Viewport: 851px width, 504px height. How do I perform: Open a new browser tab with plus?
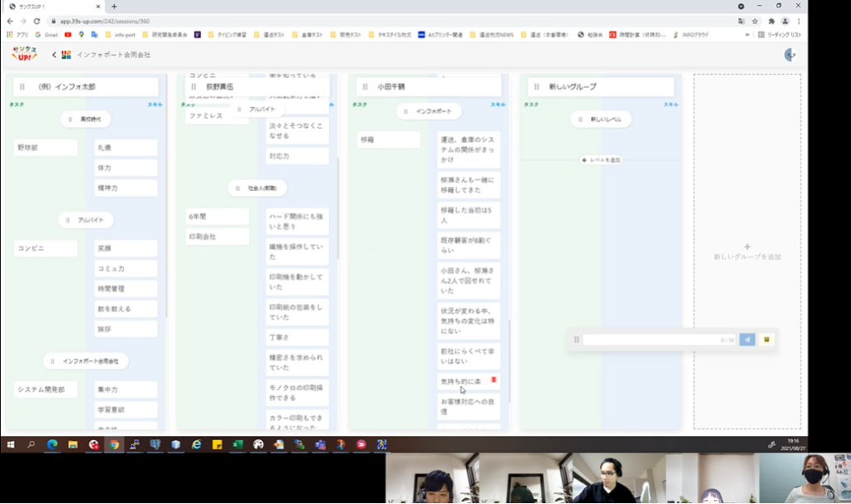click(x=114, y=7)
